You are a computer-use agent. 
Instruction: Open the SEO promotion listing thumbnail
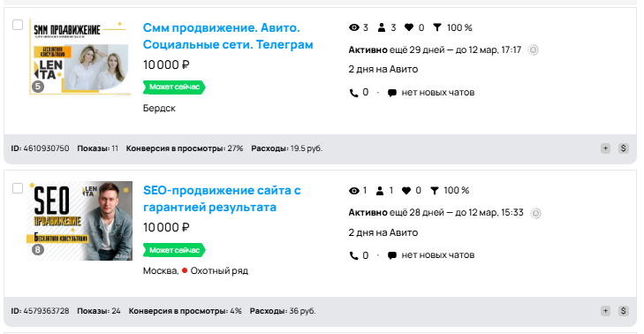(80, 221)
